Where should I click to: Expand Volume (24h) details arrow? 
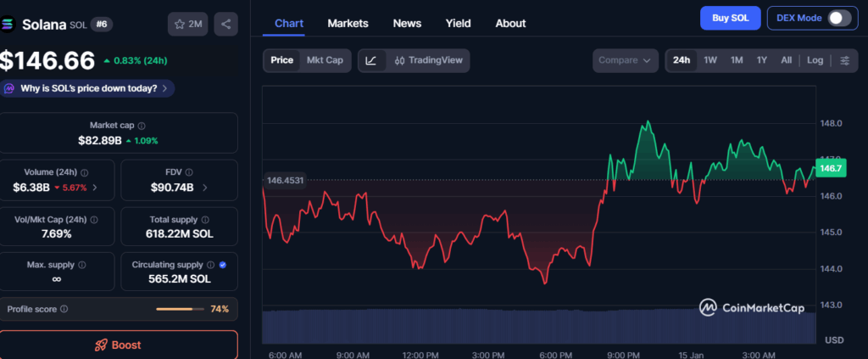pyautogui.click(x=94, y=188)
